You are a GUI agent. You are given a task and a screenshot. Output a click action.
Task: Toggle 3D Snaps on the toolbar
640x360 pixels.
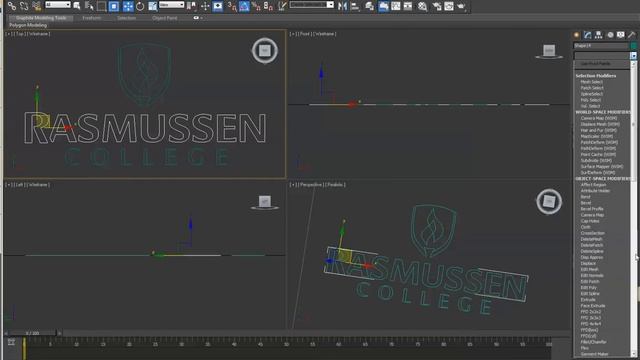tap(232, 6)
